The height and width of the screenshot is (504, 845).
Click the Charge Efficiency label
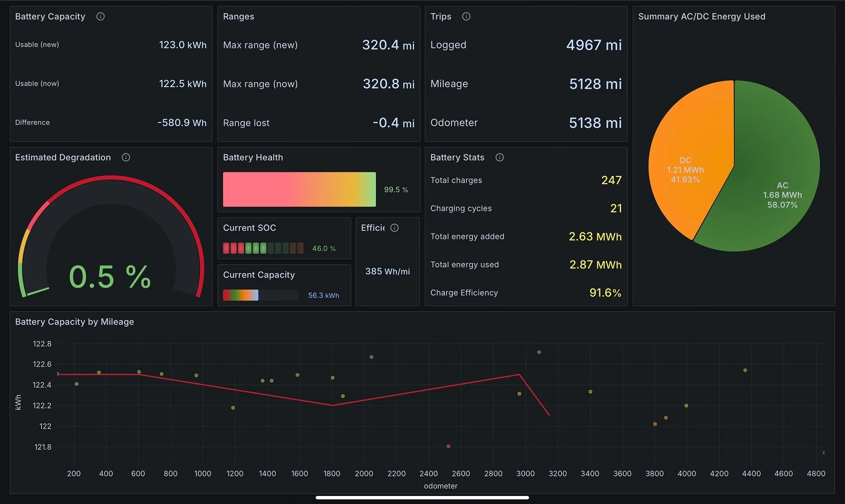pos(464,292)
